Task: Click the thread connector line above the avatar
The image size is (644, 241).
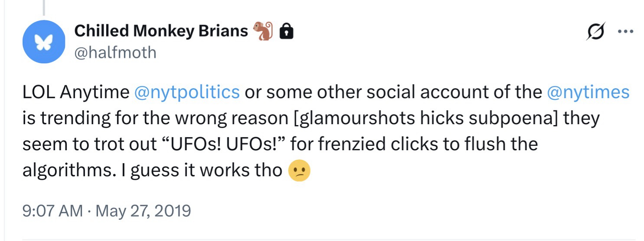Action: click(x=43, y=7)
